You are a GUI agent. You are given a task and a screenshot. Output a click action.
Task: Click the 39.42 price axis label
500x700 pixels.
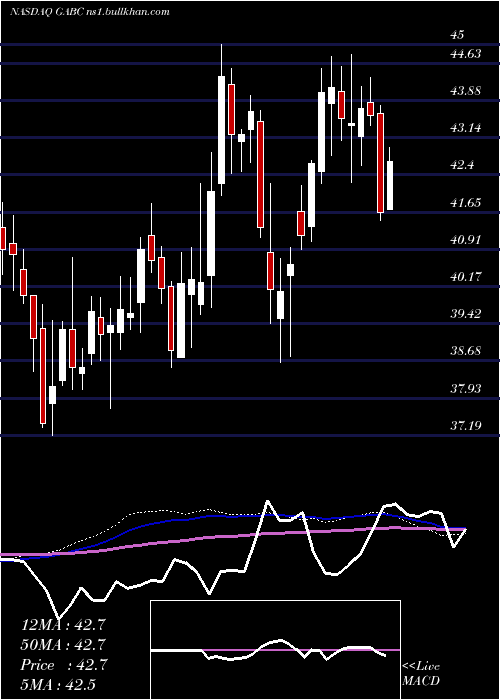(466, 314)
